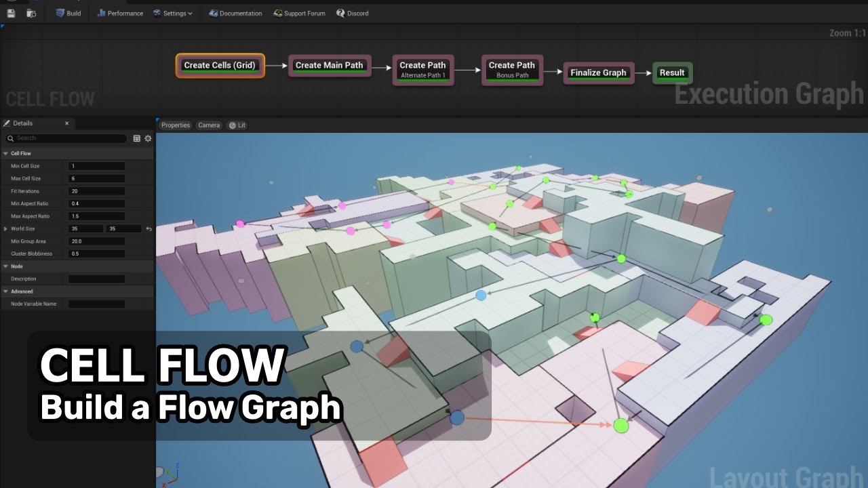The image size is (868, 488).
Task: Edit the Max Aspect Ratio value
Action: (96, 216)
